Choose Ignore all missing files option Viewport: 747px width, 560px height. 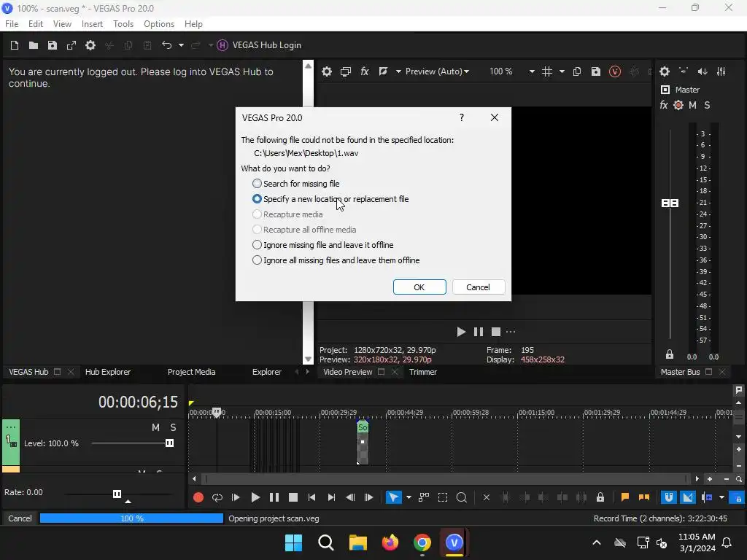336,260
